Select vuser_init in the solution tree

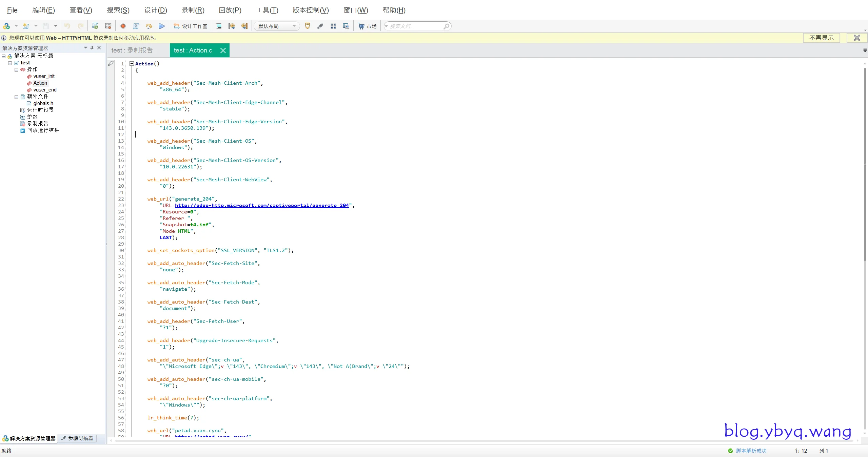[44, 76]
